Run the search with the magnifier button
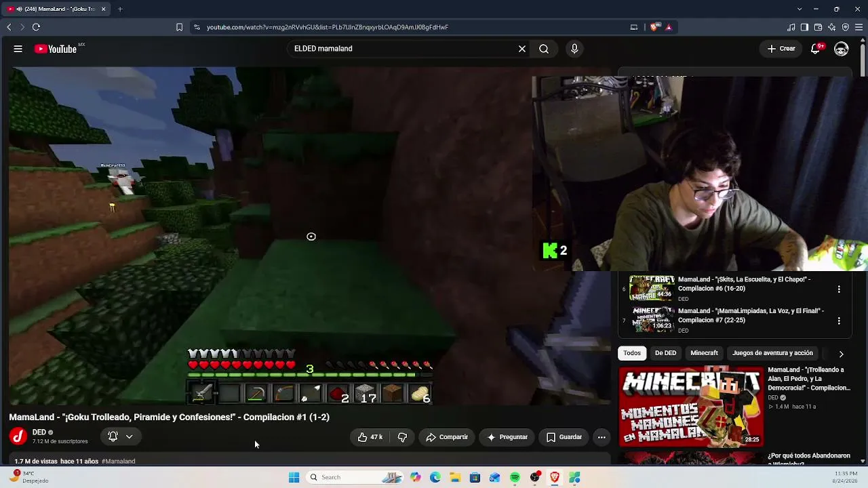The image size is (868, 488). (544, 49)
